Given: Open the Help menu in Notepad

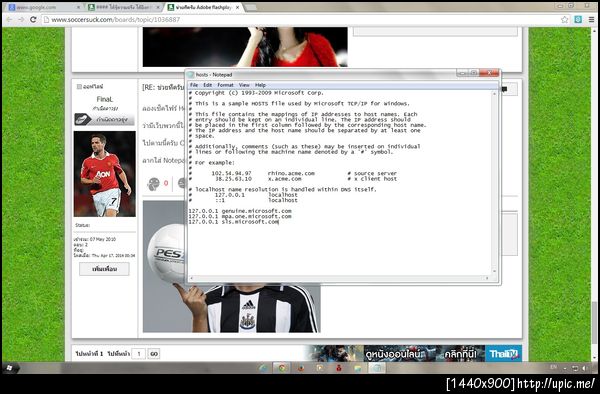Looking at the screenshot, I should click(260, 85).
